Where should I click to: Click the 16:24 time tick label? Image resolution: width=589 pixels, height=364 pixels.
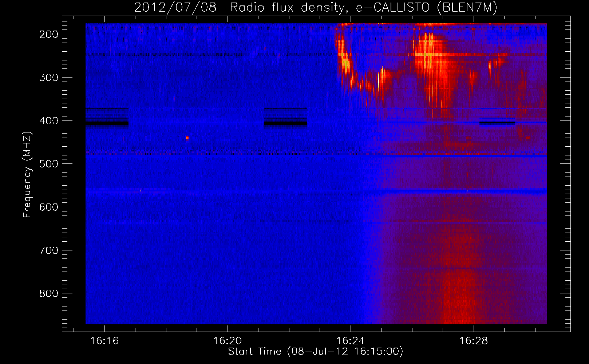coord(351,341)
